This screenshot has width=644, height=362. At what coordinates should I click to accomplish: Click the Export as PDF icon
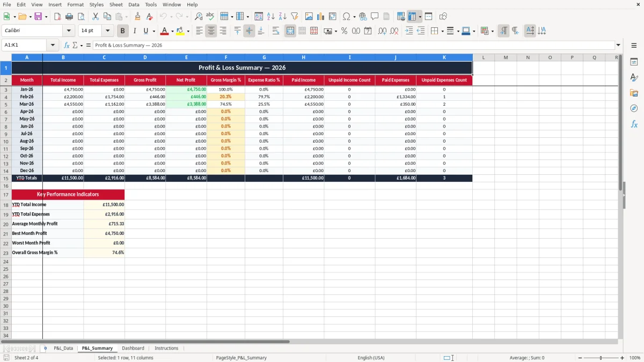(x=57, y=17)
